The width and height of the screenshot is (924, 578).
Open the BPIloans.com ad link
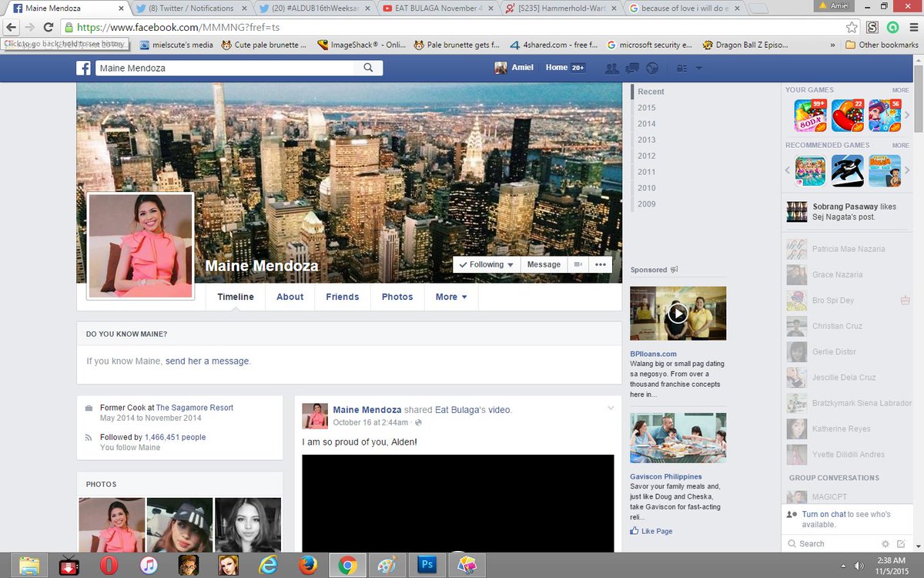pos(653,354)
